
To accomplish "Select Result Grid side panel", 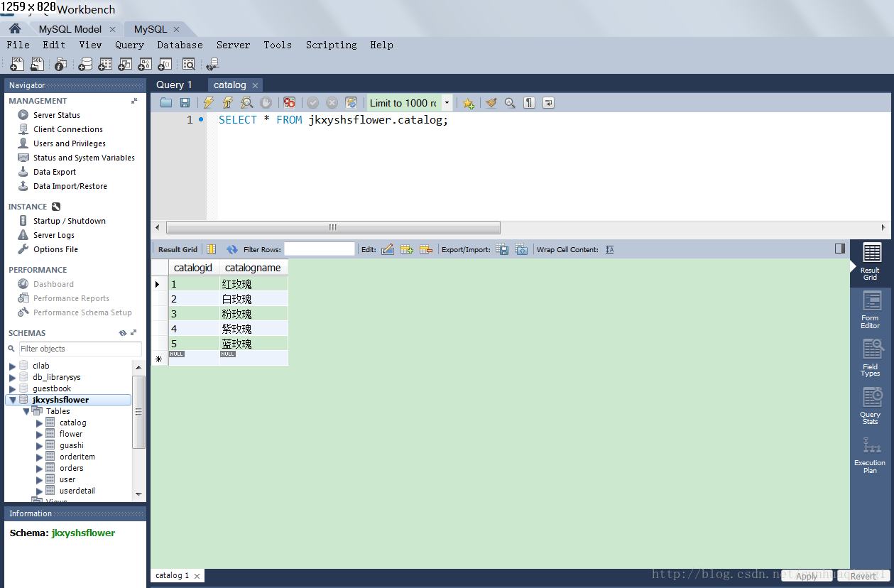I will pos(871,261).
